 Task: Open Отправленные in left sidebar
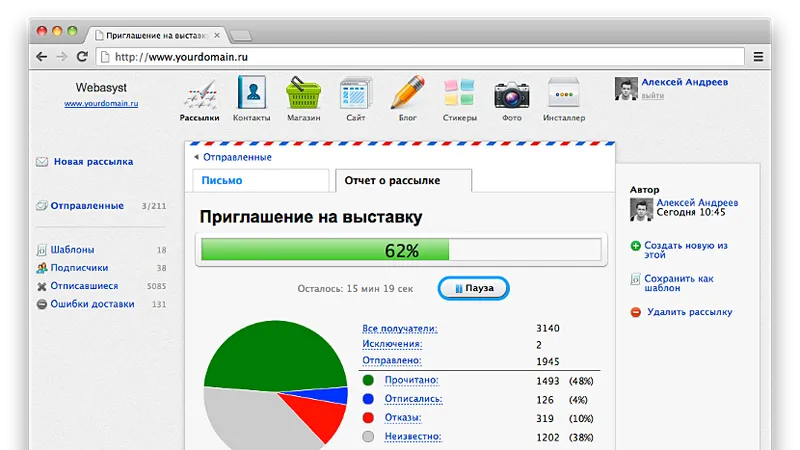coord(87,206)
